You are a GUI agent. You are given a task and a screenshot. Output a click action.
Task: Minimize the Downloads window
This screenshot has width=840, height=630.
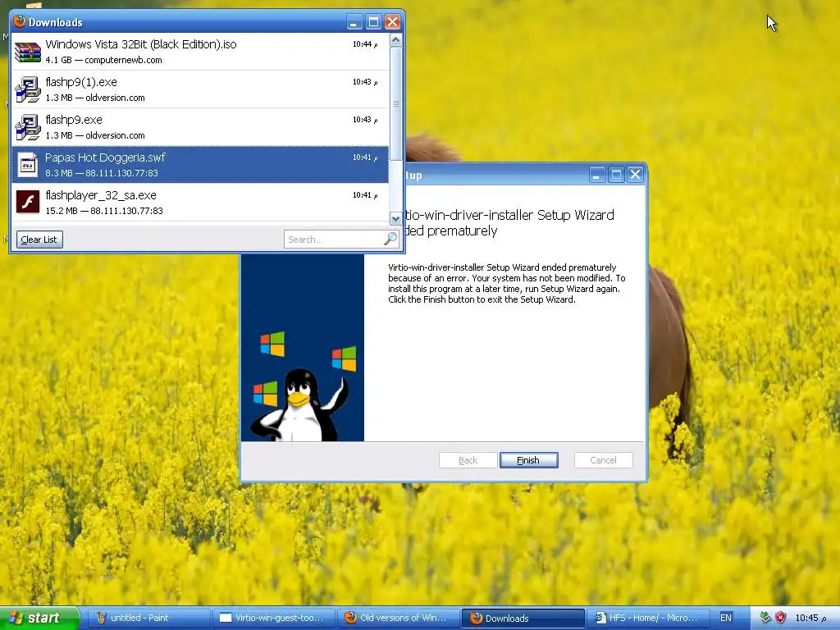(x=354, y=22)
